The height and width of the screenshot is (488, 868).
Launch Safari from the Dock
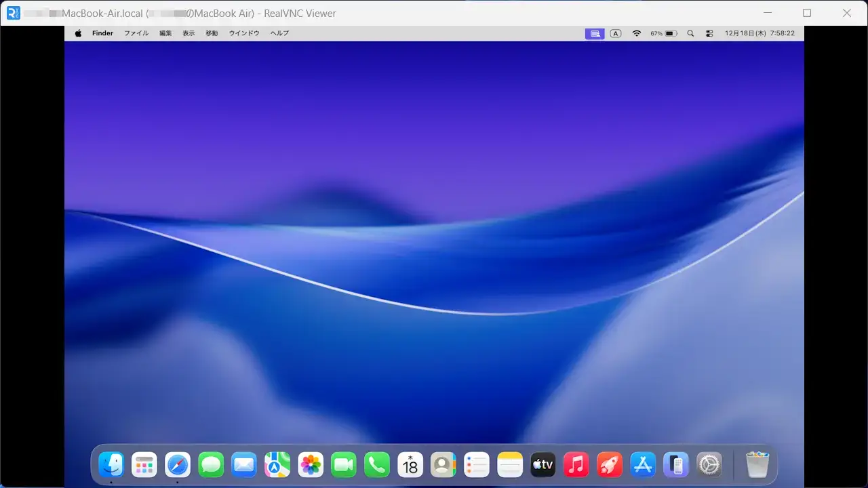(x=178, y=465)
